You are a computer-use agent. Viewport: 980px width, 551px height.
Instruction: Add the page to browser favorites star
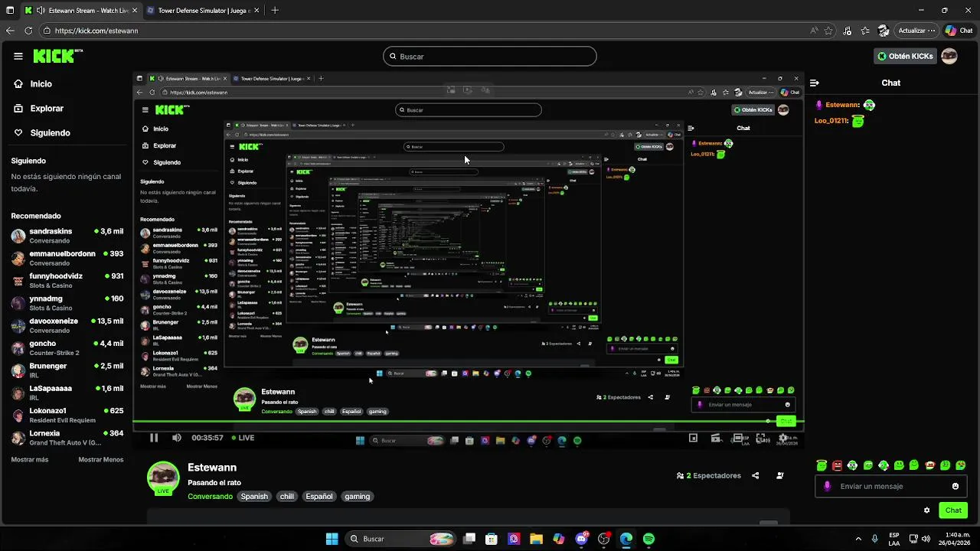tap(828, 31)
